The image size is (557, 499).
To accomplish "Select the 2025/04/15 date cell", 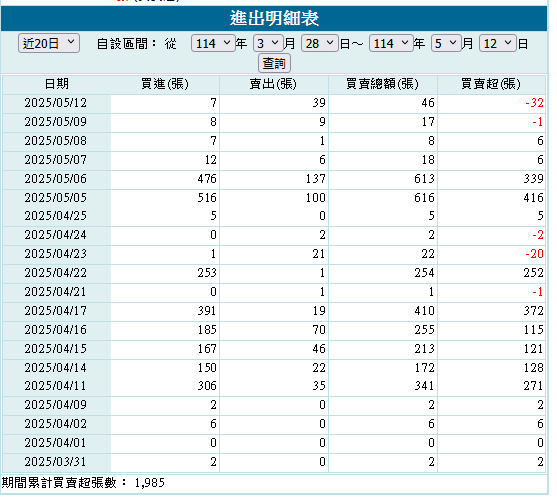I will [56, 349].
